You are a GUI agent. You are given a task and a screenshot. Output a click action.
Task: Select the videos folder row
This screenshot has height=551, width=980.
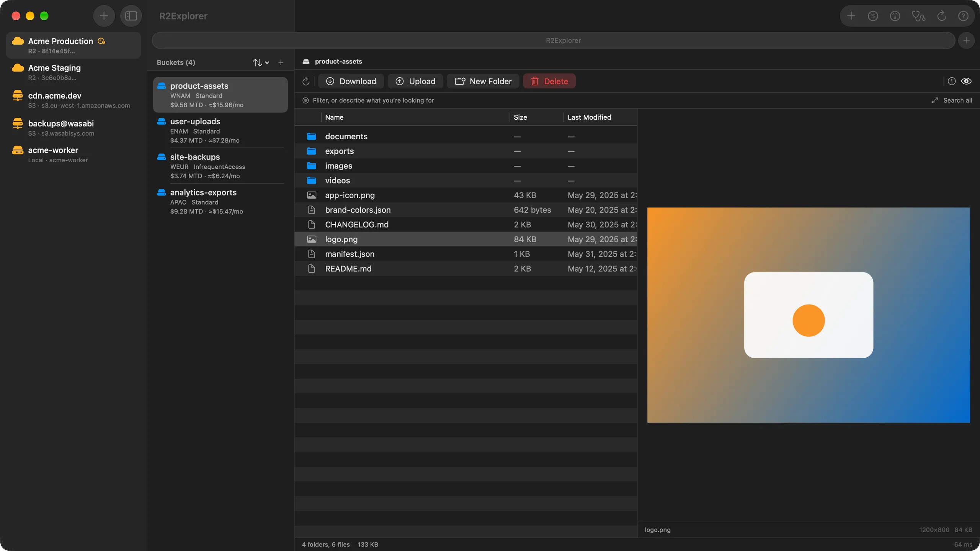[466, 180]
